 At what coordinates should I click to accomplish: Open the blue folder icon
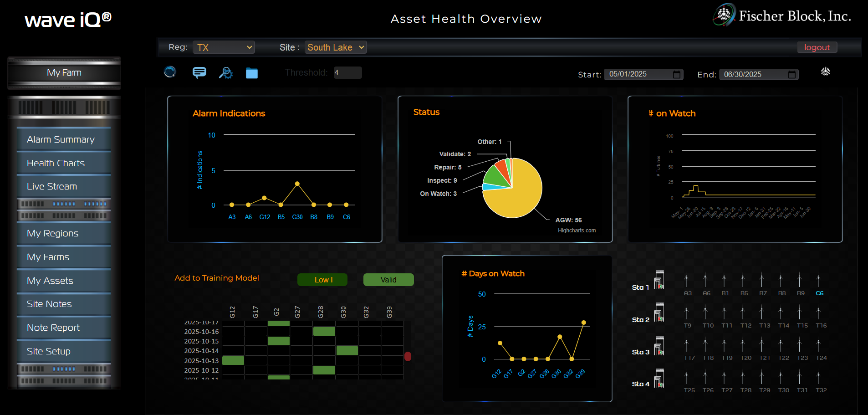(x=252, y=73)
